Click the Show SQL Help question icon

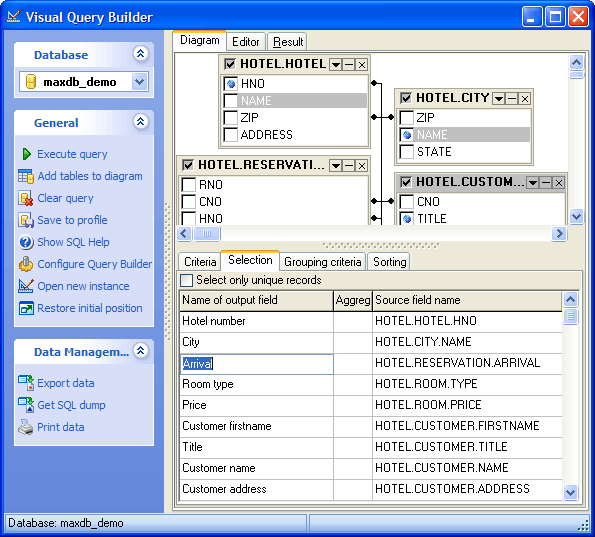click(x=26, y=242)
